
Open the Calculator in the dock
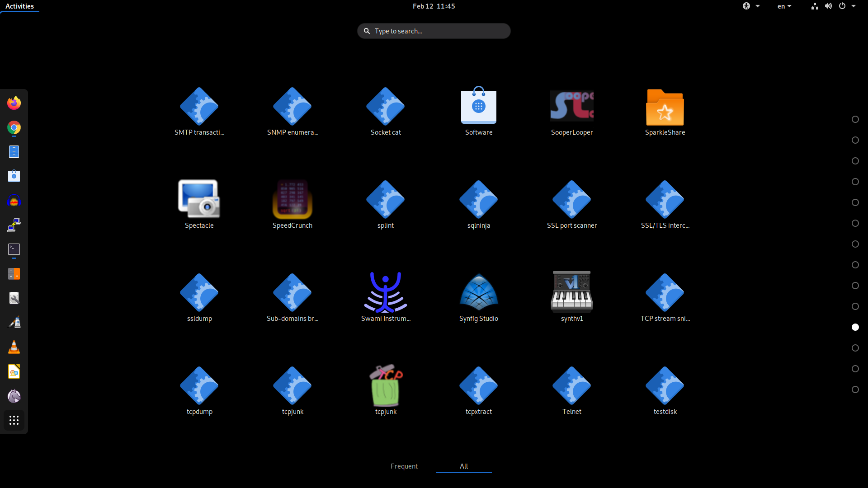(14, 274)
